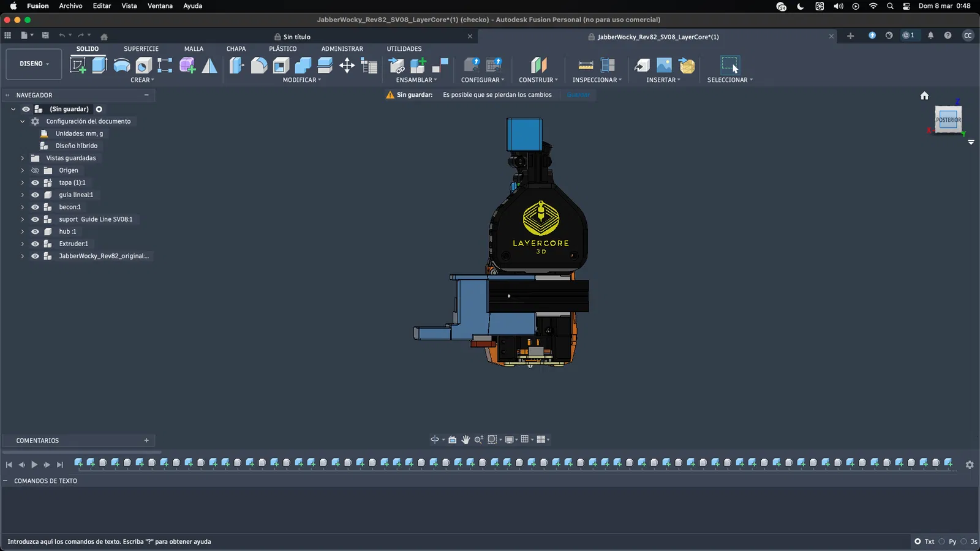The image size is (980, 551).
Task: Open the Measure tool
Action: click(x=586, y=65)
